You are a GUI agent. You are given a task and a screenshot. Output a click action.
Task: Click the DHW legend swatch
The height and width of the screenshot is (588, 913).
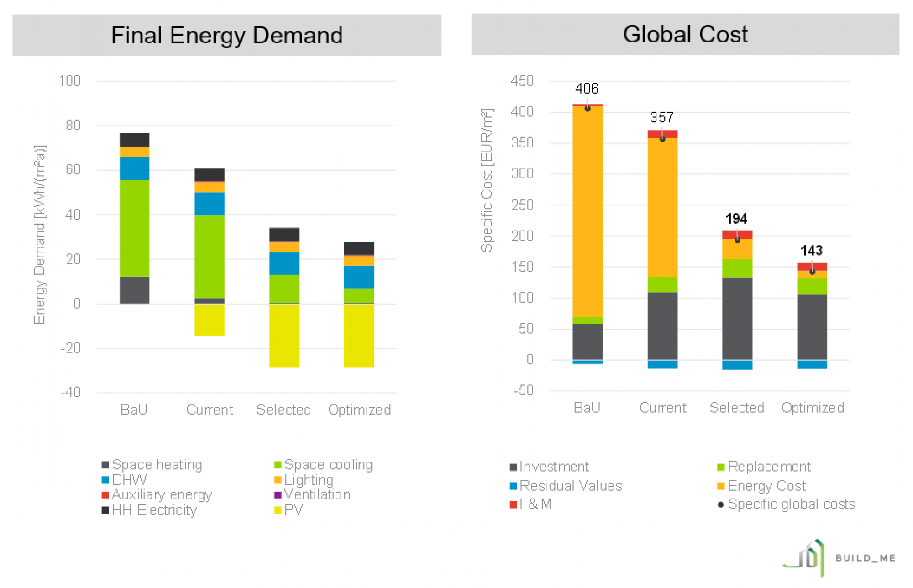105,480
